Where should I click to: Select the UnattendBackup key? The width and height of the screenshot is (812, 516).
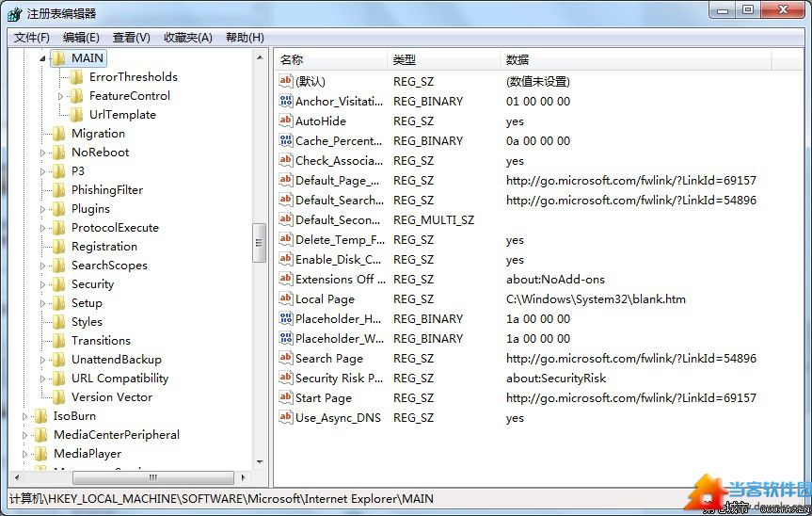[117, 359]
